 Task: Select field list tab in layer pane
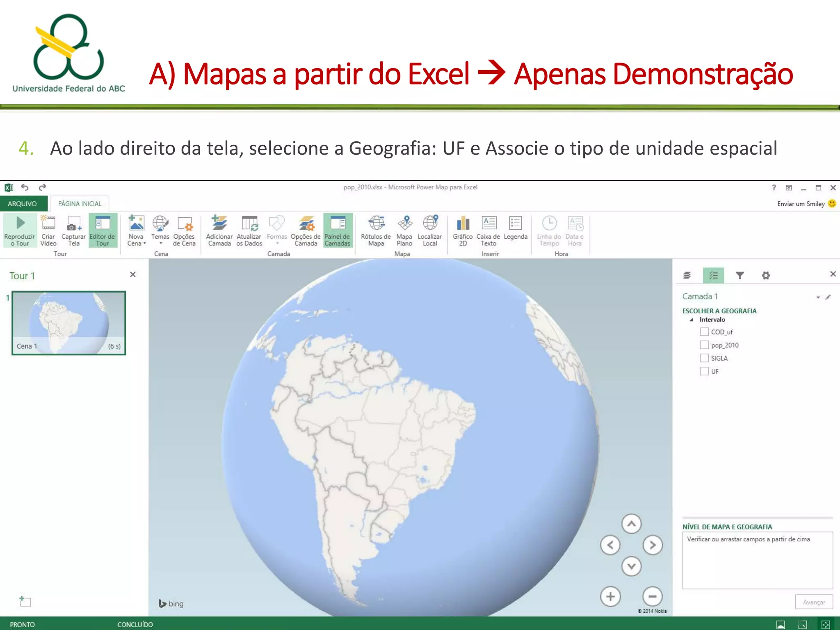point(713,275)
